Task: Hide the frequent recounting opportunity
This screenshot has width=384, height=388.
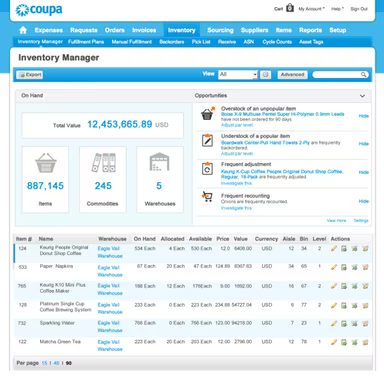Action: click(x=364, y=201)
